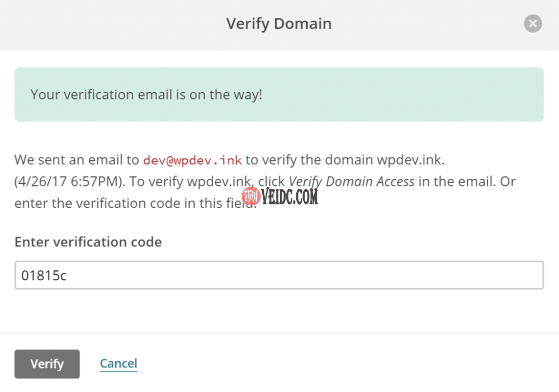Click the Verify Domain dialog title
559x392 pixels.
[x=278, y=24]
